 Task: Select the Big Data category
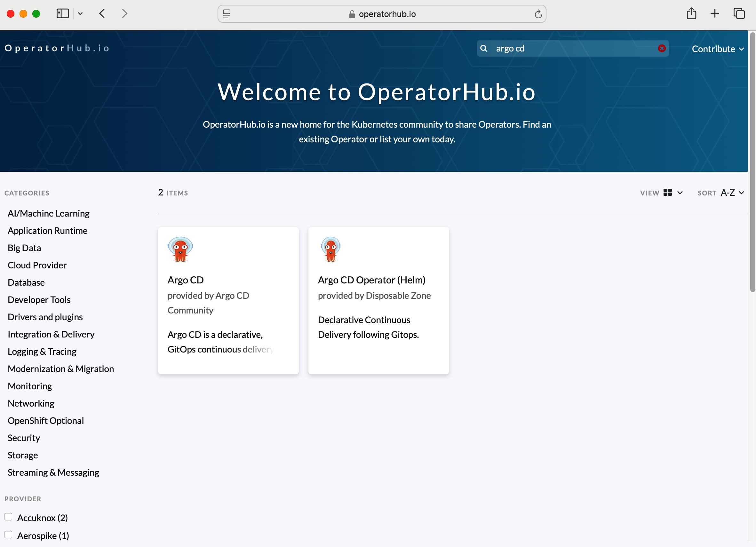click(x=24, y=248)
